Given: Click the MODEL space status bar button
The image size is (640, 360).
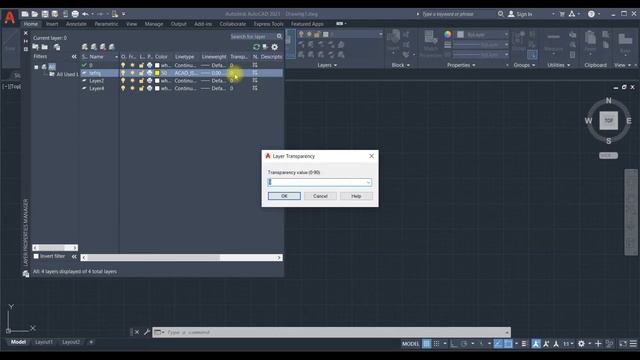Looking at the screenshot, I should (410, 344).
